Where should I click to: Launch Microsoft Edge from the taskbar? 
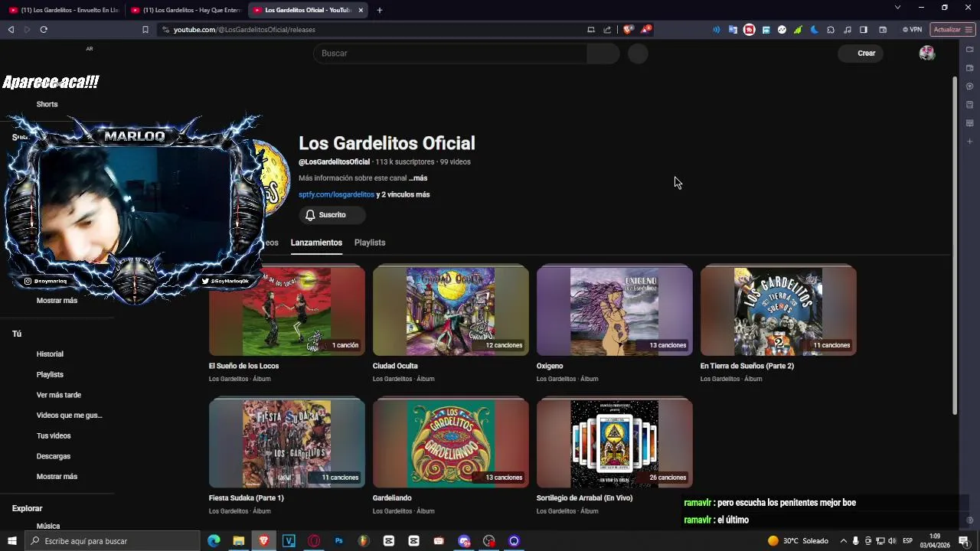point(214,541)
